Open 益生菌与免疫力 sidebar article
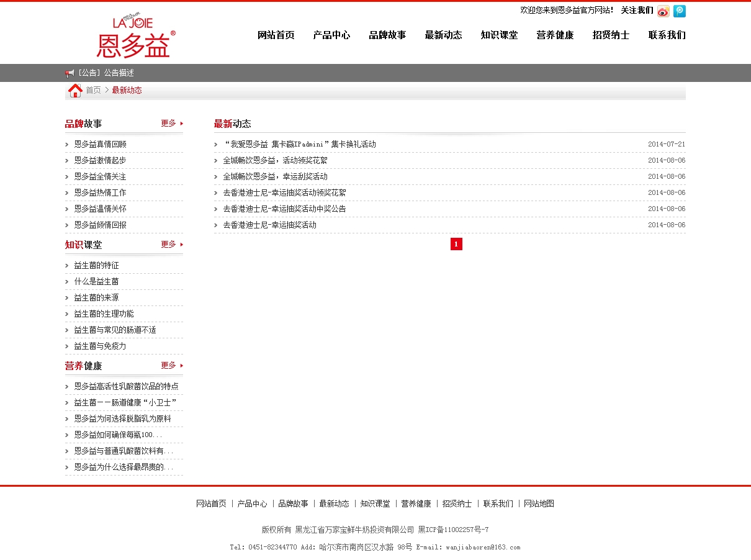Viewport: 751px width, 560px height. pos(100,346)
